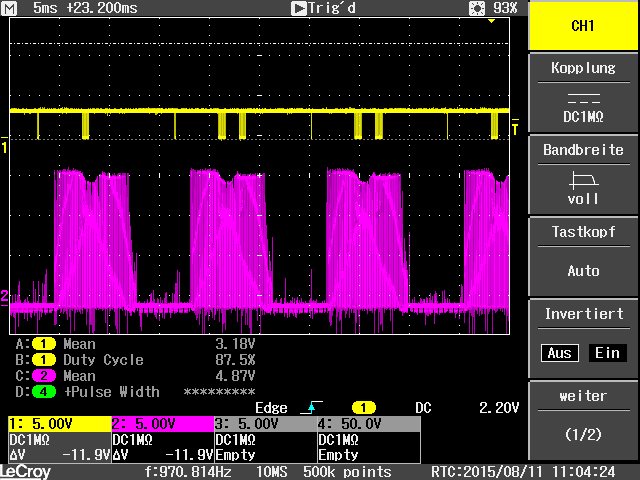Click the trigger level 2.20V value
The height and width of the screenshot is (480, 640).
click(x=499, y=407)
